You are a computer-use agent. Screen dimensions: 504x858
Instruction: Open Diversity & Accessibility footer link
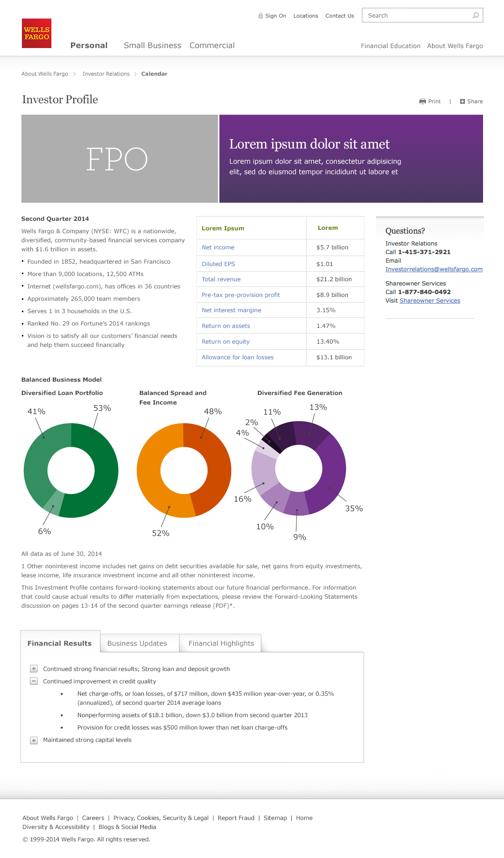(x=56, y=827)
